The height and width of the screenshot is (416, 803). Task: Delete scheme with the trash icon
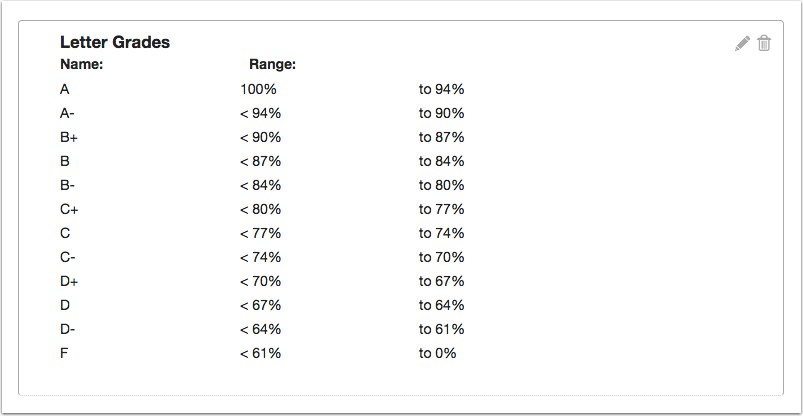tap(764, 44)
